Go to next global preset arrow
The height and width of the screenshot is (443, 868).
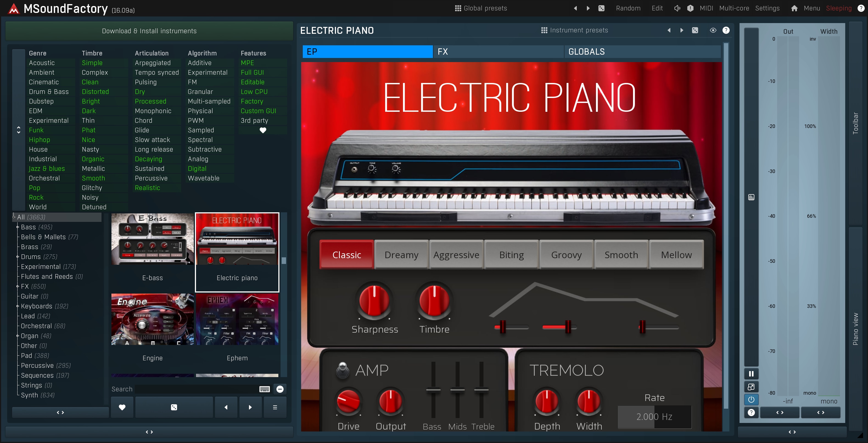pos(588,9)
